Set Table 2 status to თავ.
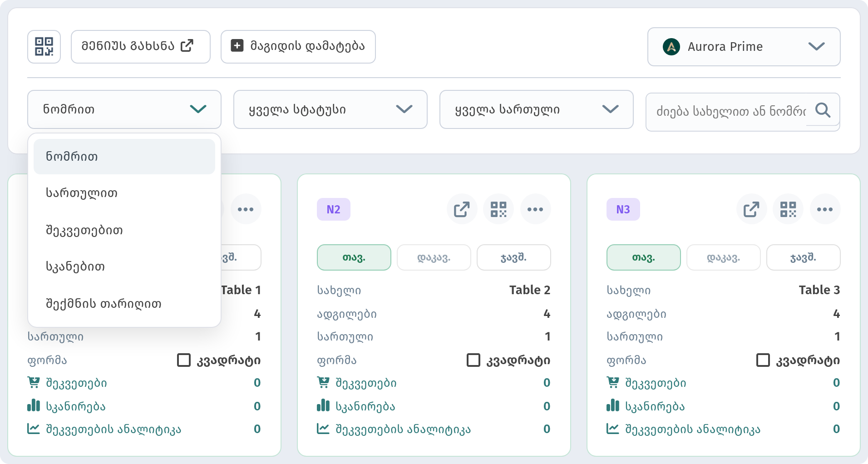The width and height of the screenshot is (868, 464). (x=354, y=257)
